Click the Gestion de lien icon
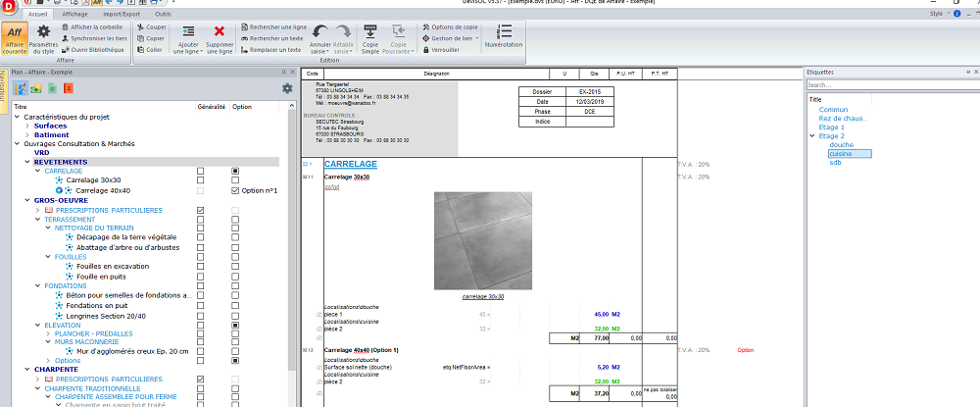 tap(426, 38)
